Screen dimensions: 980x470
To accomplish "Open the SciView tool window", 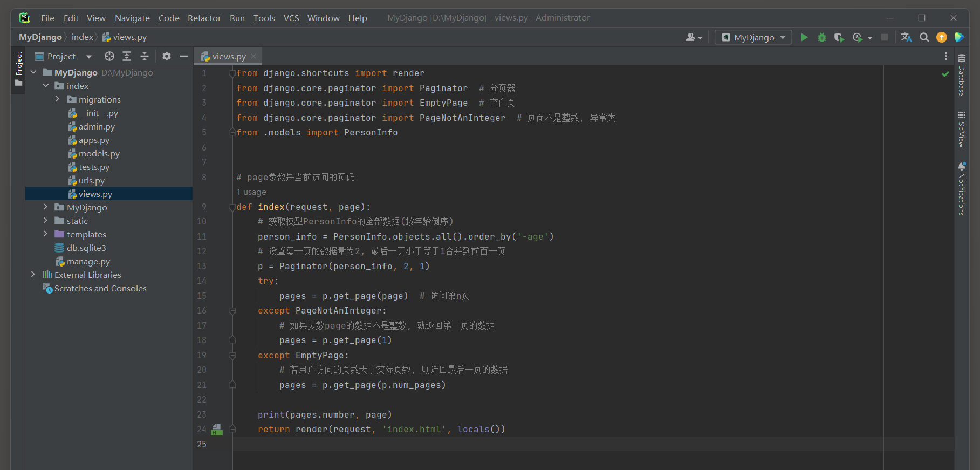I will coord(962,130).
